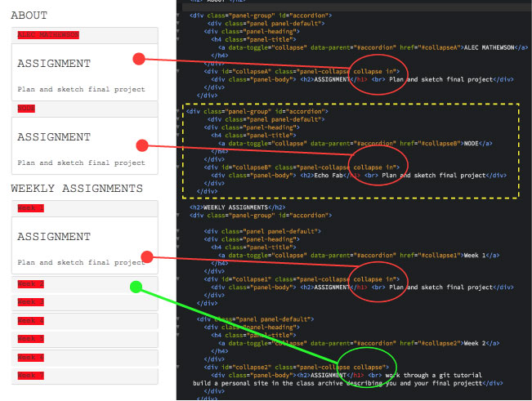Click 'Plan and sketch final project' under ALEC MATHEWSON
The height and width of the screenshot is (401, 532).
click(x=81, y=90)
